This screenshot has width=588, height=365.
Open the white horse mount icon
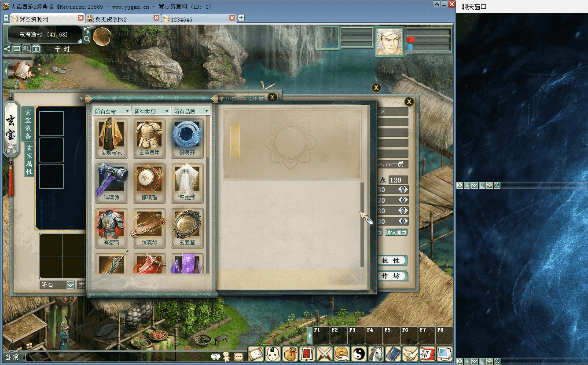point(377,354)
